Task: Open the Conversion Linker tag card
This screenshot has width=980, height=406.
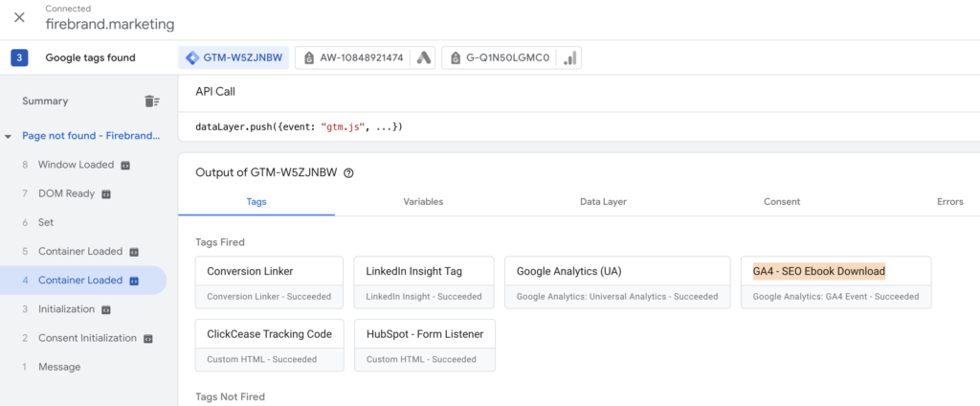Action: 269,282
